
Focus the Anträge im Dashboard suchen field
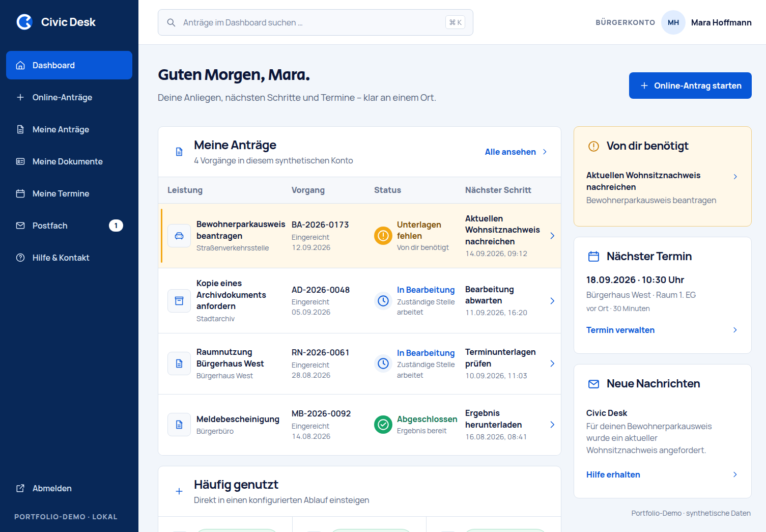pos(316,22)
